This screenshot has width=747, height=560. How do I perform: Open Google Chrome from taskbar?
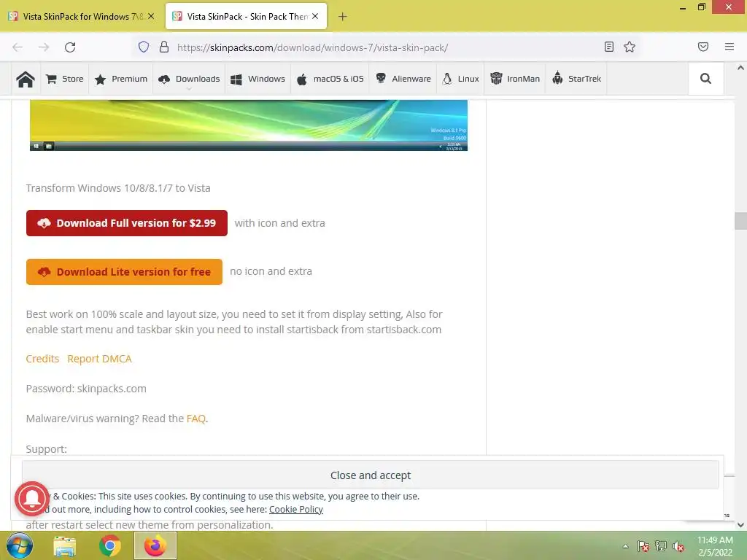coord(110,545)
